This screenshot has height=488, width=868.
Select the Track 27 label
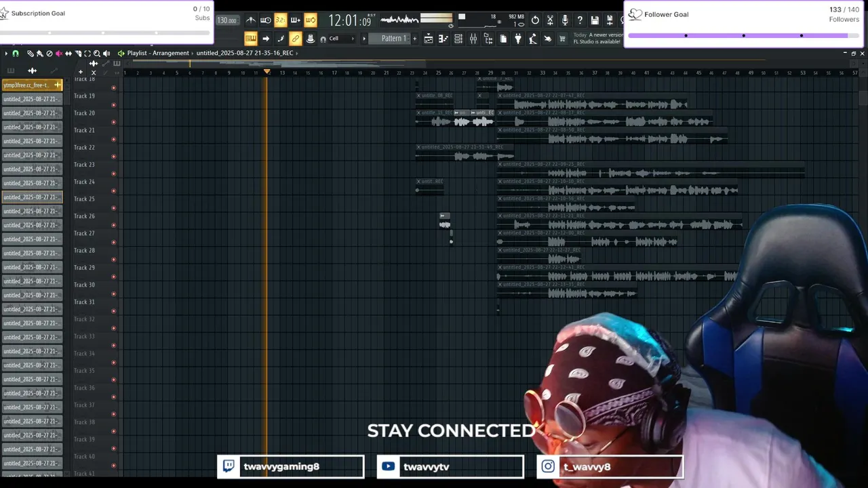tap(84, 233)
